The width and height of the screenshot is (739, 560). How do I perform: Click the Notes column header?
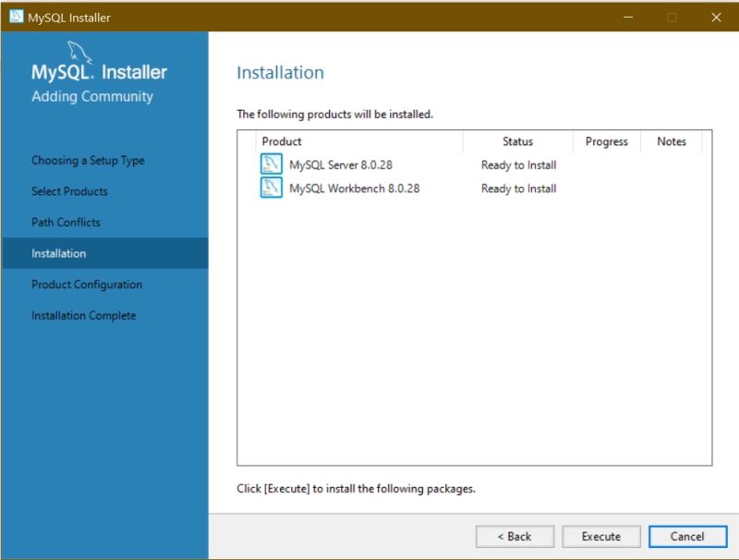672,141
